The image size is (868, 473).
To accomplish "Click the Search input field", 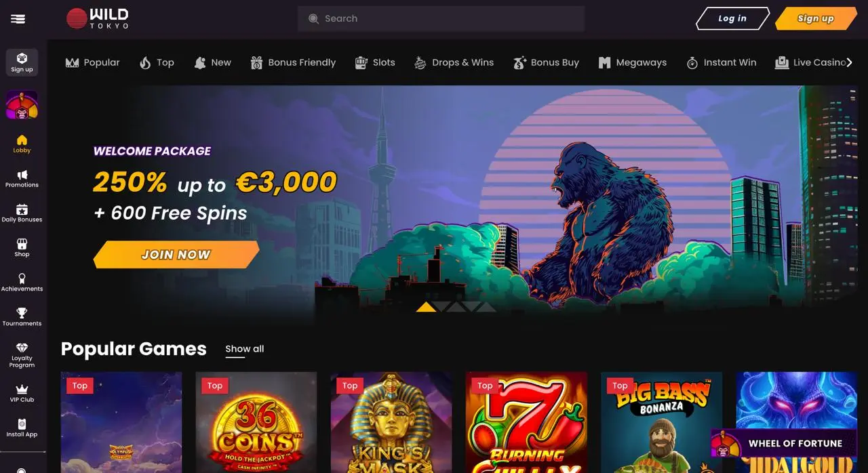I will (441, 19).
